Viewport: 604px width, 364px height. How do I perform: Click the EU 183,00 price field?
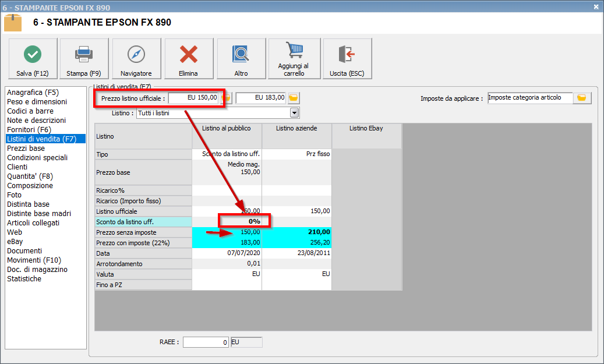point(261,98)
